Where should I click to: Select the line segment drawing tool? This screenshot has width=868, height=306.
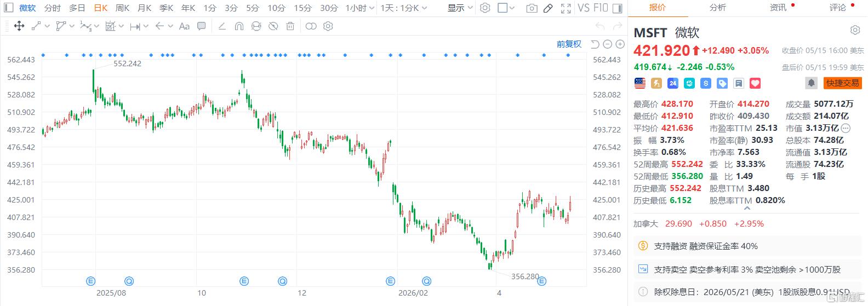[36, 26]
